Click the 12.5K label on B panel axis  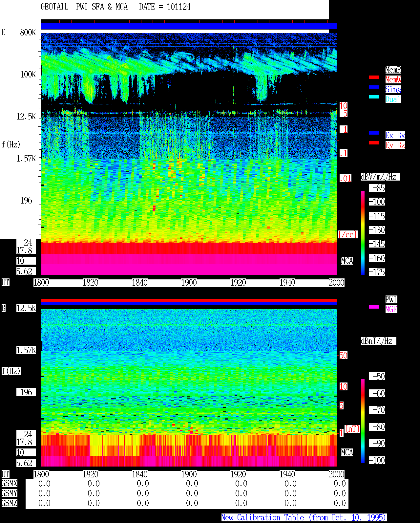pos(26,308)
